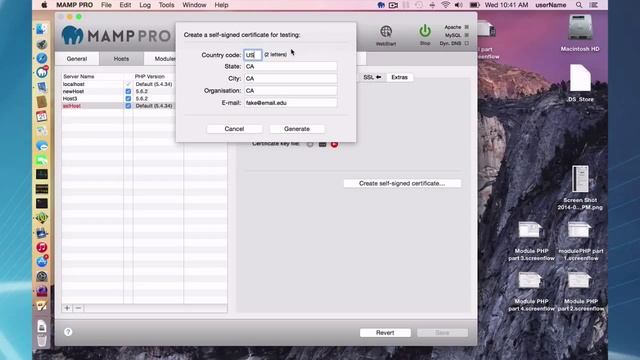This screenshot has height=360, width=640.
Task: Toggle the sslHost row checkbox
Action: tap(128, 106)
